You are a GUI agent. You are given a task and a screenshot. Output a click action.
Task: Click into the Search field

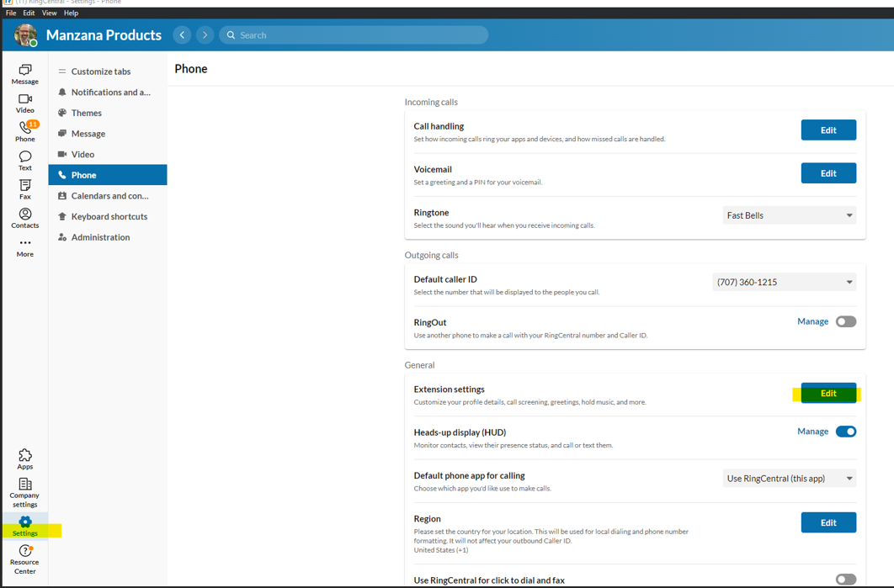click(354, 34)
